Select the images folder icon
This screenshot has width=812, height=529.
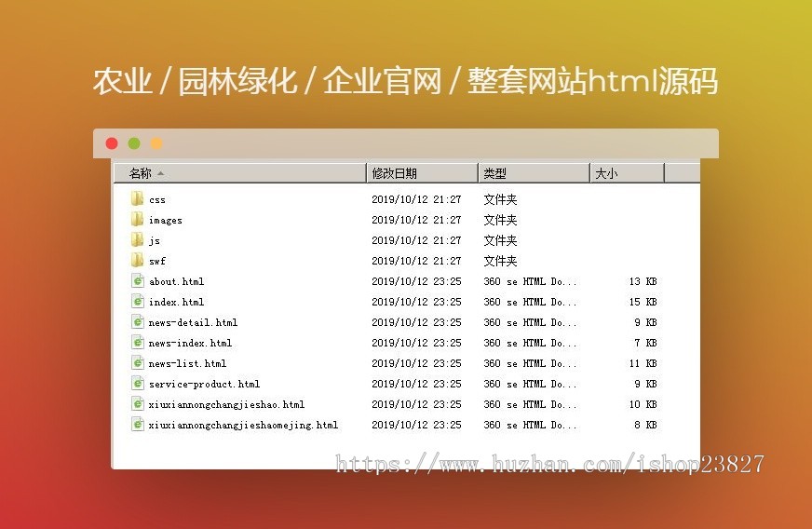coord(137,219)
